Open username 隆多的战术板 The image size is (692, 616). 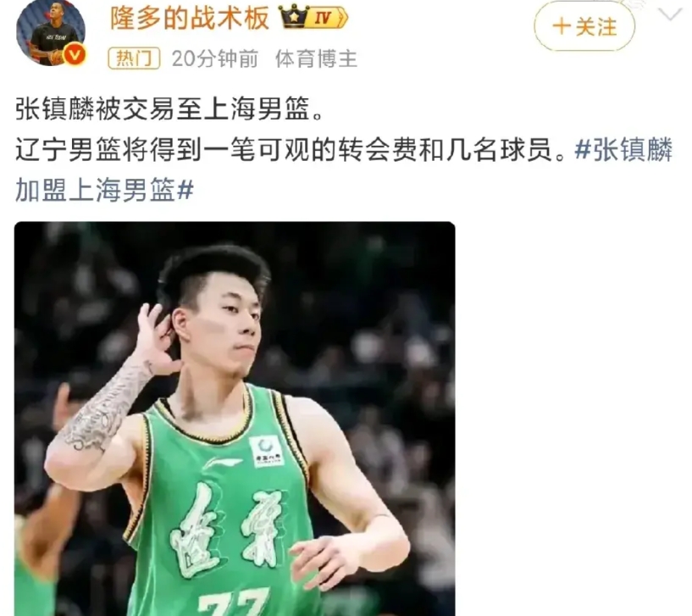click(190, 19)
